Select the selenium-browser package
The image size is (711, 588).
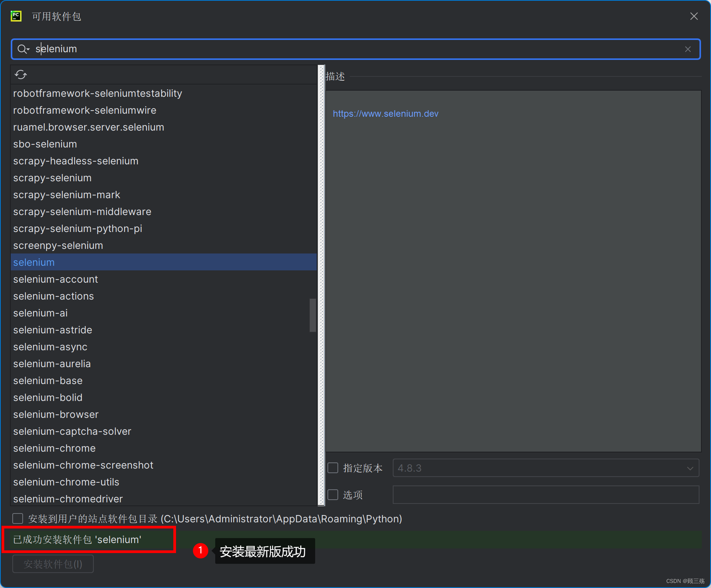click(x=164, y=414)
